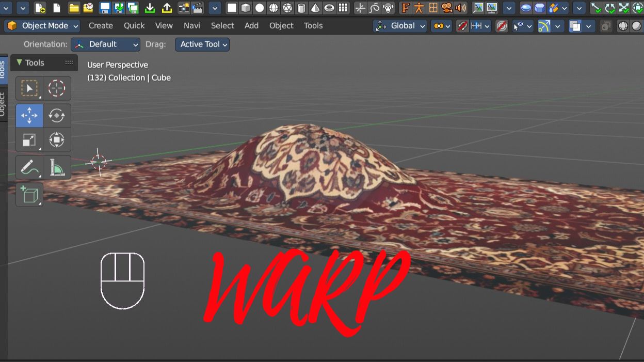Add an Icosphere primitive
This screenshot has height=362, width=644.
(287, 8)
